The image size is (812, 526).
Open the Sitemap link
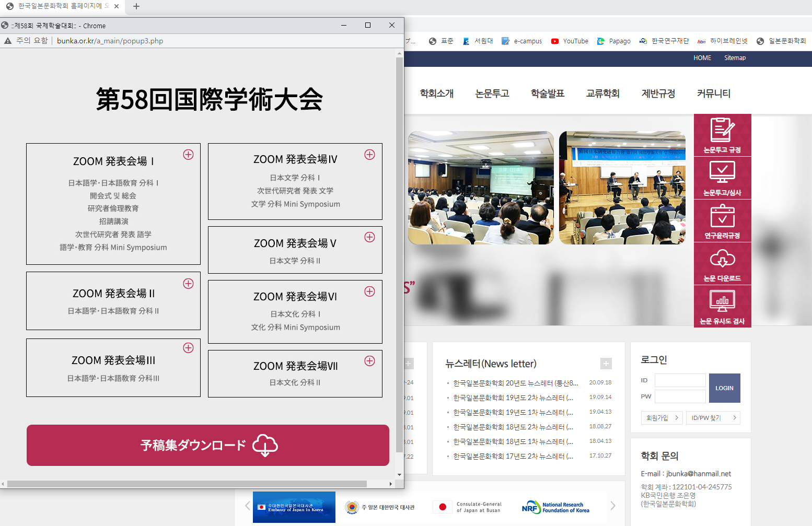tap(735, 58)
